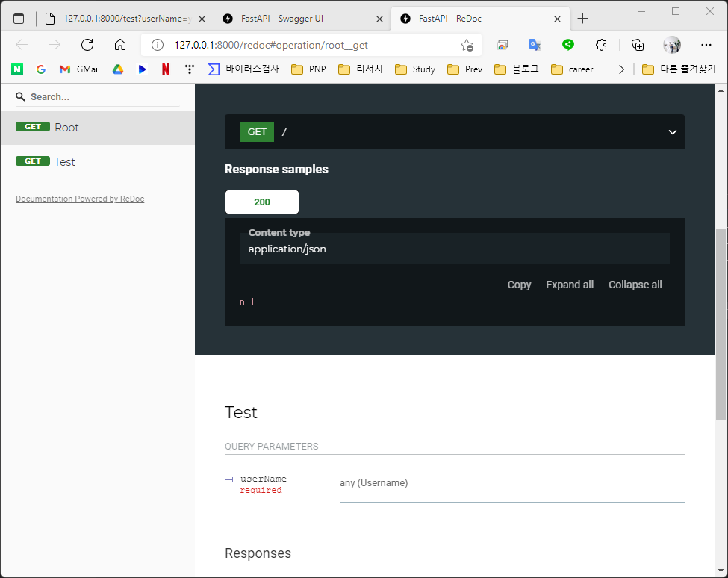
Task: Click Expand all in the response sample
Action: pos(569,285)
